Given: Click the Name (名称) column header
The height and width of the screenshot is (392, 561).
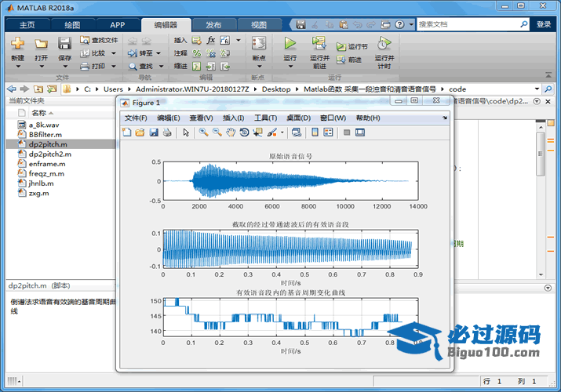Looking at the screenshot, I should point(38,113).
